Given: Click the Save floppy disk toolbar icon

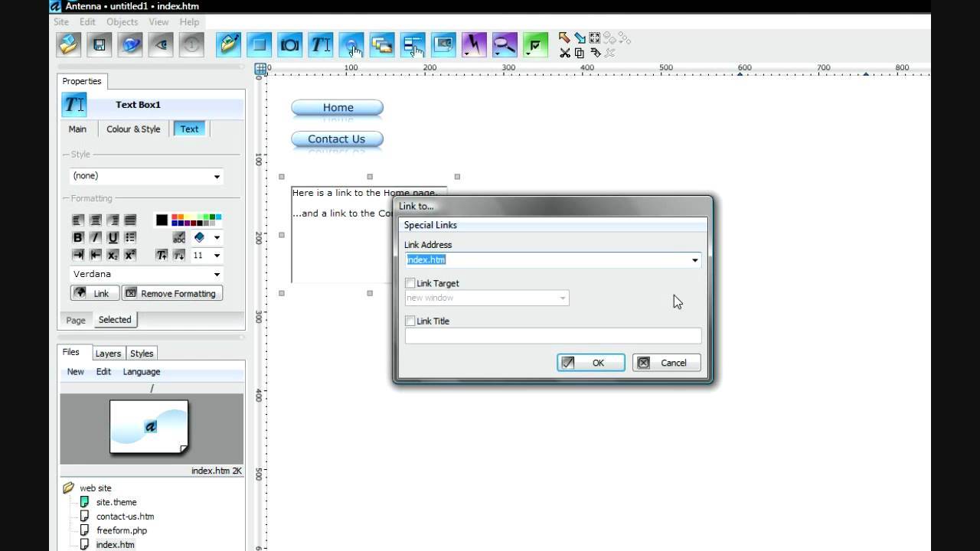Looking at the screenshot, I should (x=99, y=45).
